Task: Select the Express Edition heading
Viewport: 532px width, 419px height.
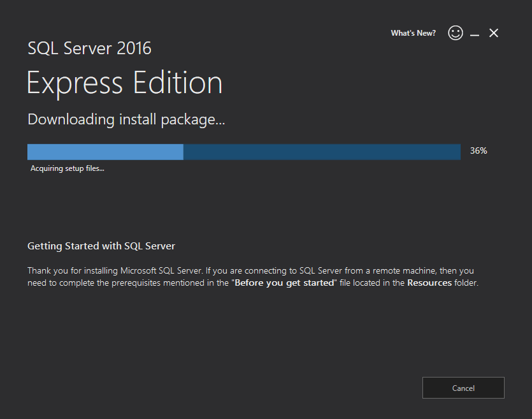Action: tap(124, 82)
